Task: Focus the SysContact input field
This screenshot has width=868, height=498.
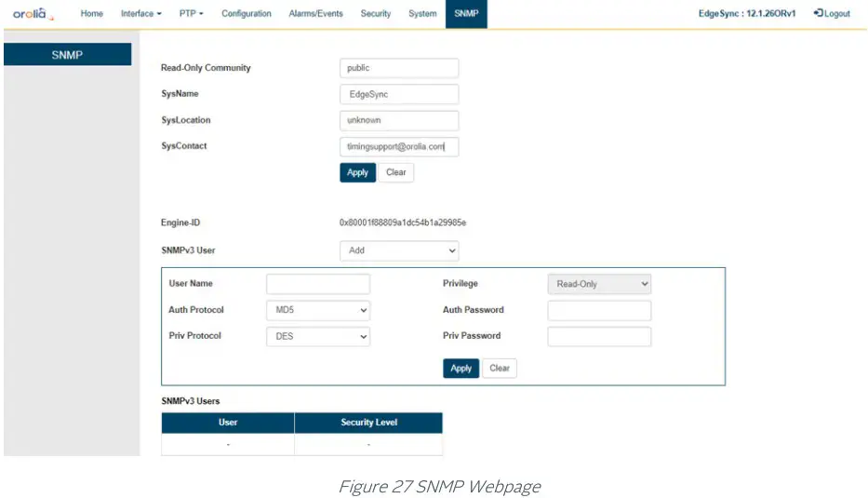Action: point(399,147)
